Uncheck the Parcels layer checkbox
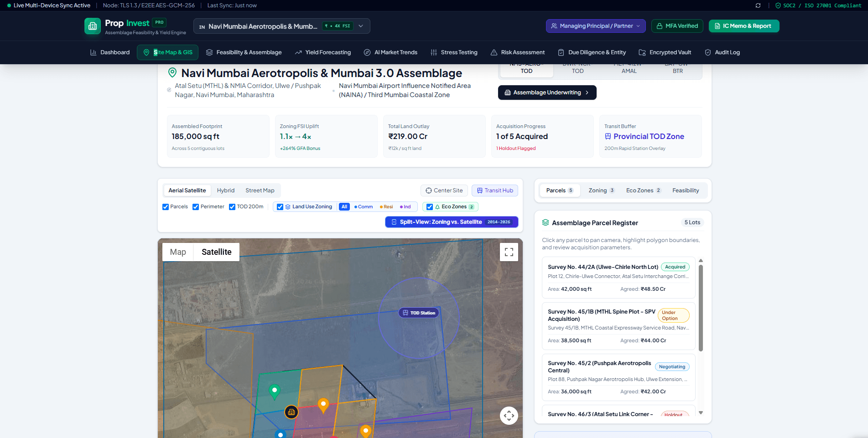This screenshot has height=438, width=868. point(166,207)
